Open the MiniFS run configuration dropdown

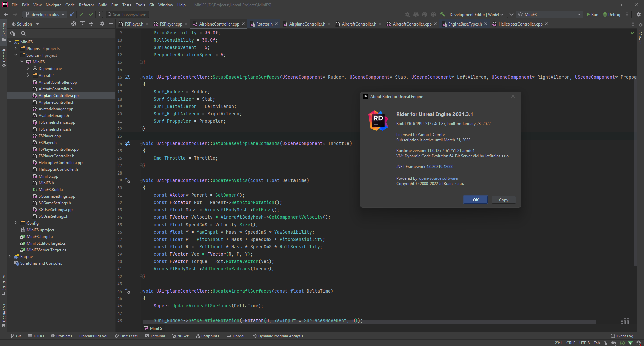[x=549, y=14]
